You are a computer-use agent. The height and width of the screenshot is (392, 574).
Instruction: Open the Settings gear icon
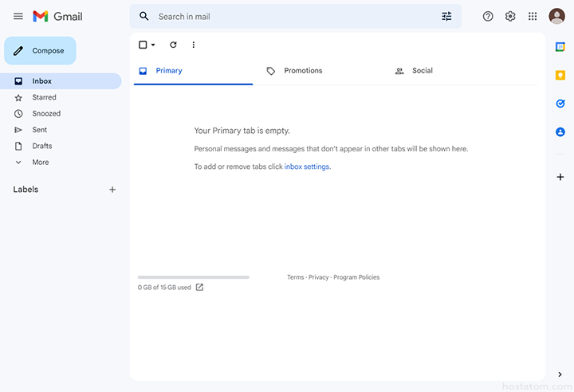510,16
